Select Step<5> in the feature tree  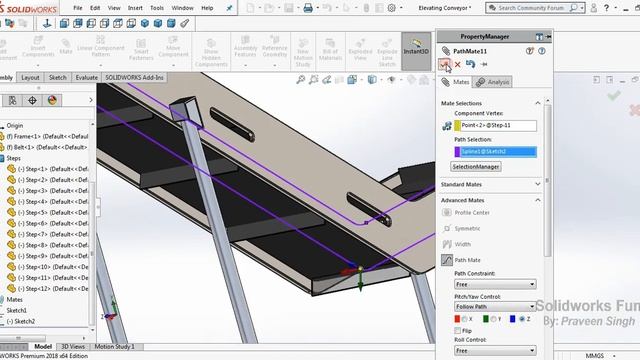48,212
